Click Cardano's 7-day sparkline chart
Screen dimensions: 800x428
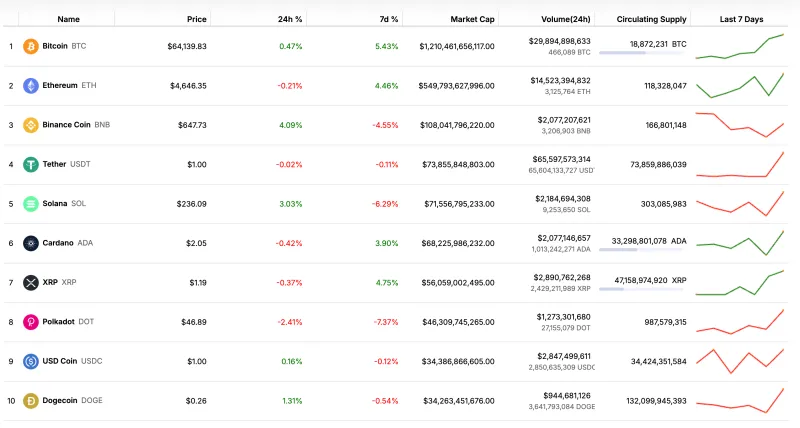point(740,243)
